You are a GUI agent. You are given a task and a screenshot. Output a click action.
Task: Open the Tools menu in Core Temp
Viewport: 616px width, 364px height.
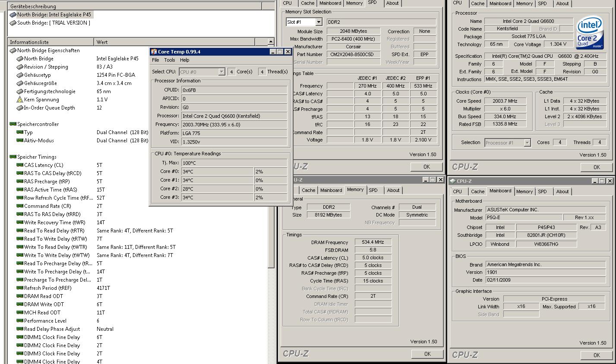[x=170, y=60]
